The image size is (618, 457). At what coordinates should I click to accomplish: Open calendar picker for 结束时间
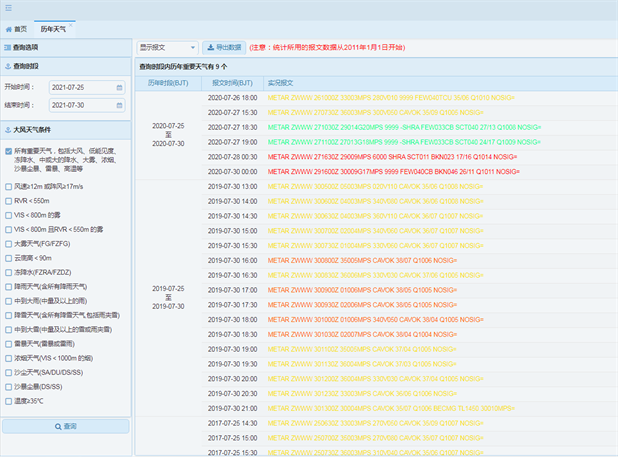point(120,105)
